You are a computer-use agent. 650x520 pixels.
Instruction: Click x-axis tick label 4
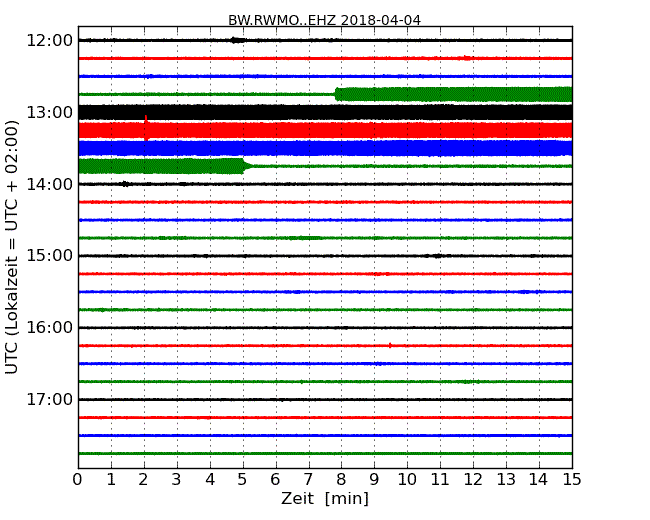tap(210, 480)
